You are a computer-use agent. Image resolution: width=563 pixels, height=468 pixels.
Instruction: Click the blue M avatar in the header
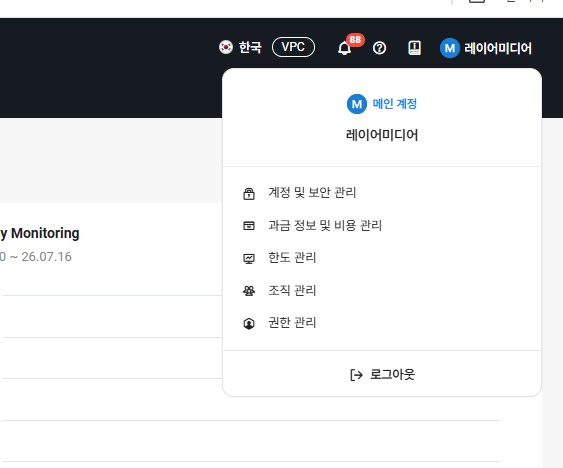coord(450,48)
